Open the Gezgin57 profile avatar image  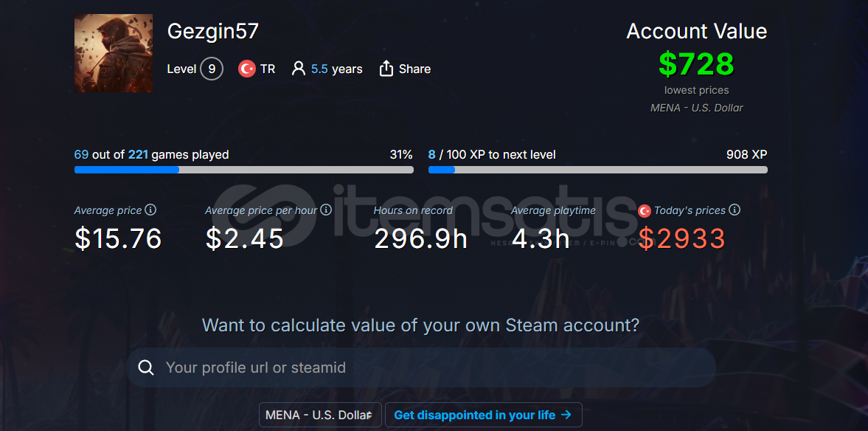pyautogui.click(x=114, y=53)
